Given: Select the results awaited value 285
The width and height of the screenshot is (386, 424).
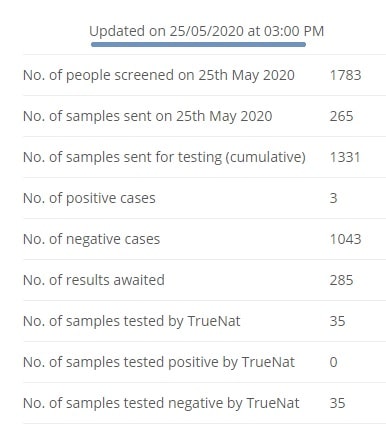Looking at the screenshot, I should (x=341, y=280).
